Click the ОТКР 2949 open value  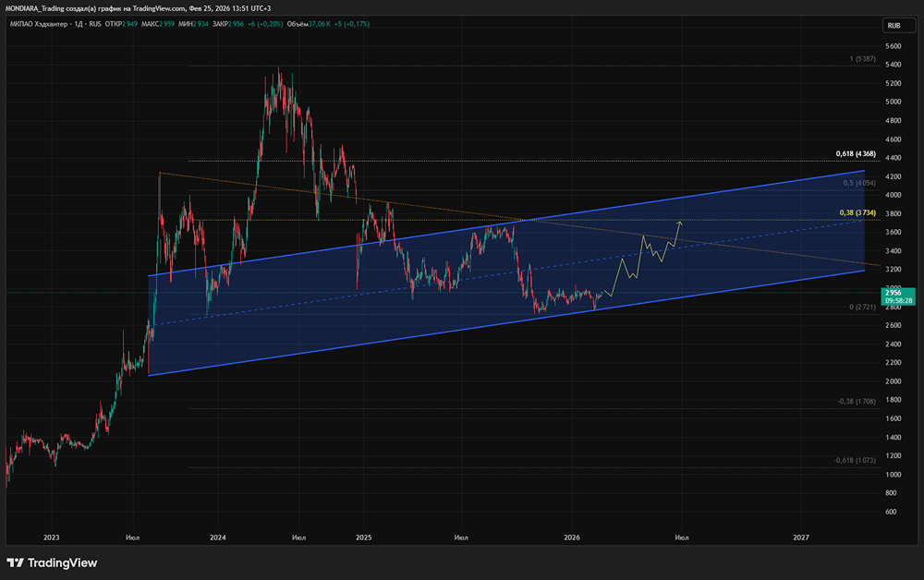pyautogui.click(x=121, y=24)
